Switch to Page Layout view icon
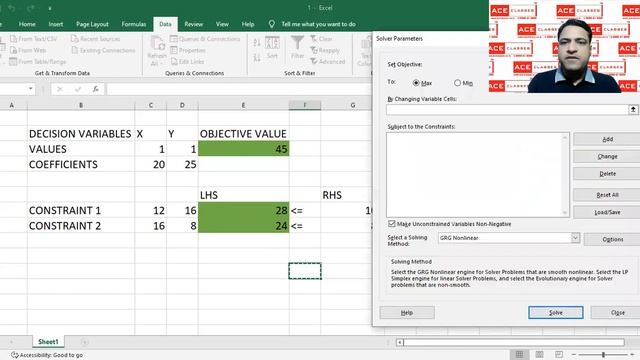The image size is (640, 360). pos(539,354)
